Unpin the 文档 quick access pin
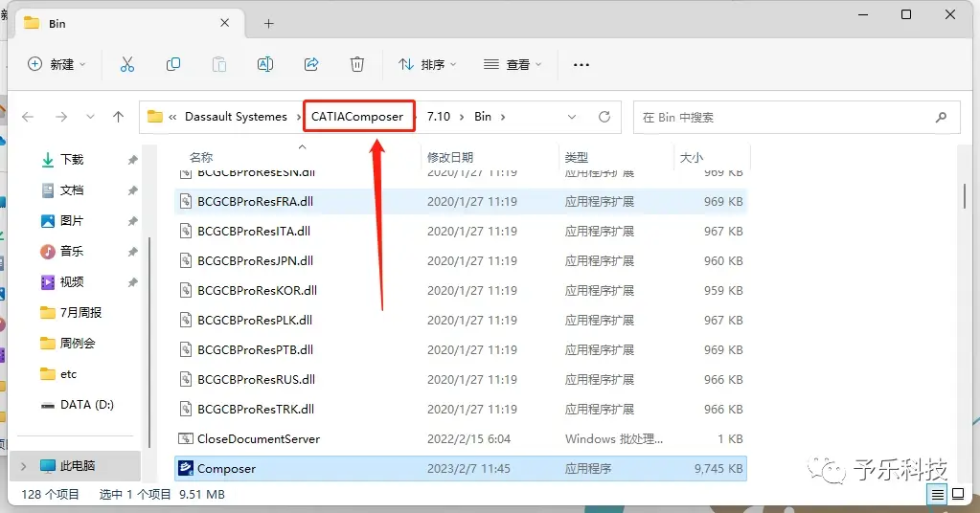Screen dimensions: 980x513 click(132, 190)
